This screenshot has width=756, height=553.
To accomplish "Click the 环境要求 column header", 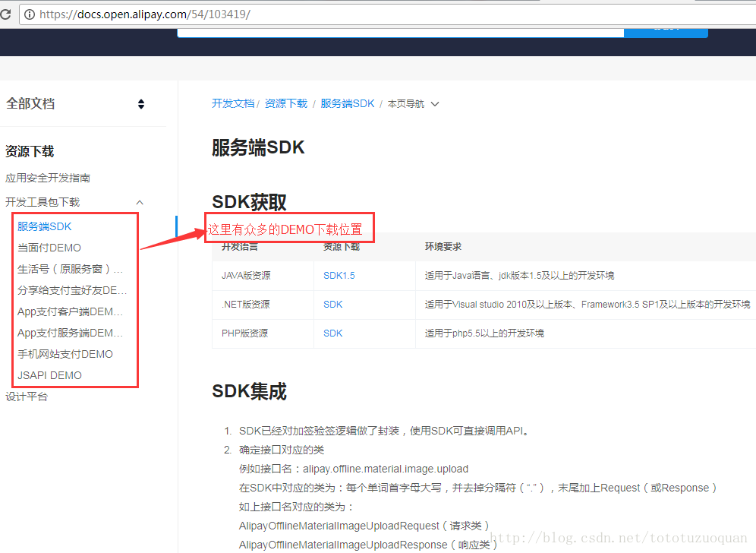I will (443, 247).
